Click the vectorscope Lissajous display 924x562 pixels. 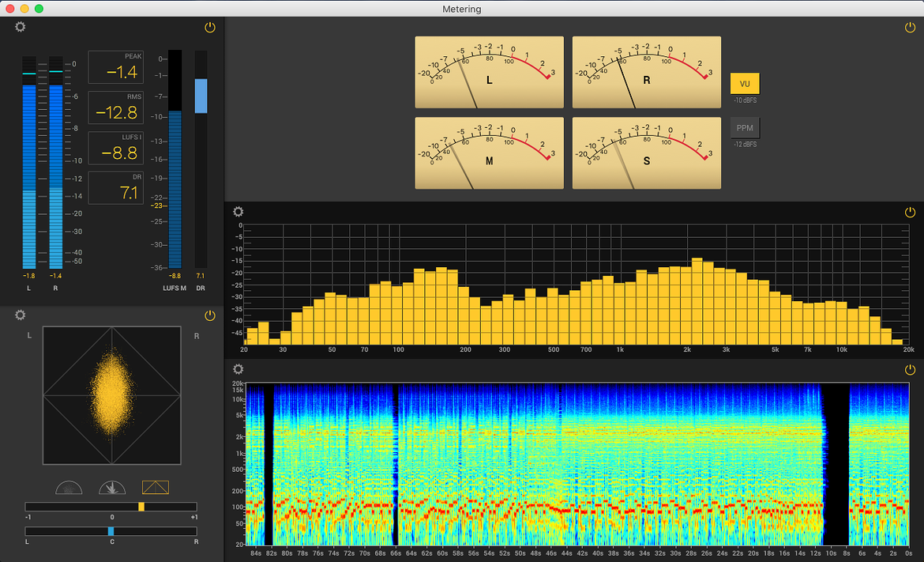tap(112, 396)
